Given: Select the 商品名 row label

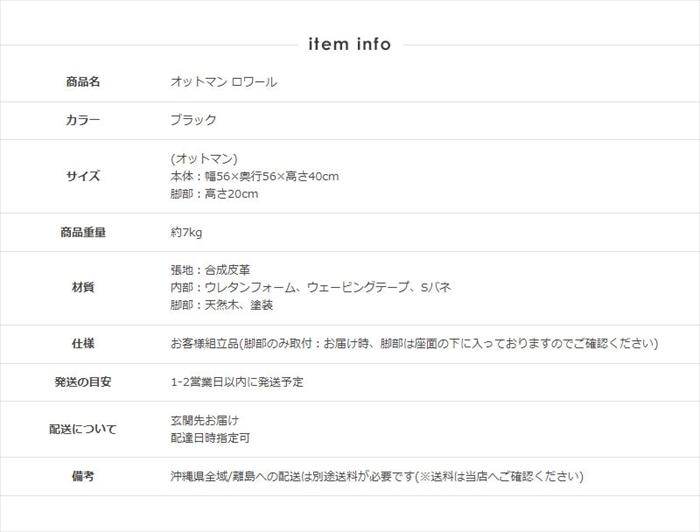Looking at the screenshot, I should click(x=83, y=82).
